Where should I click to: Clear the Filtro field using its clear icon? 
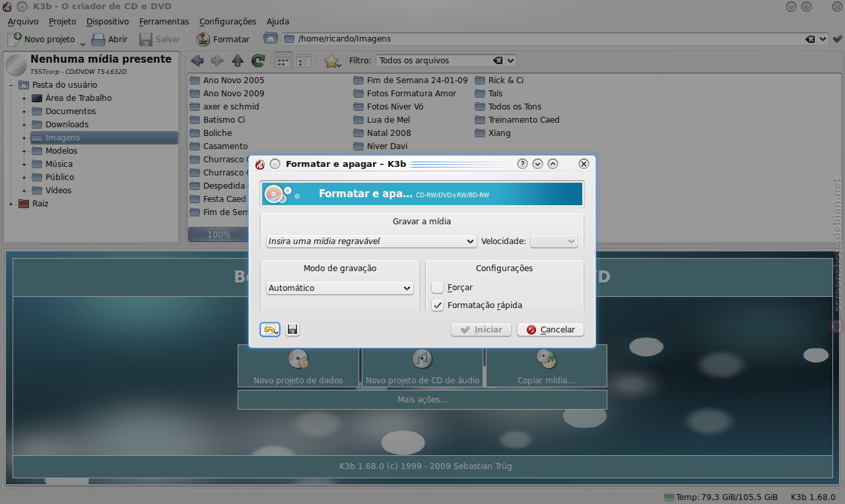coord(498,60)
